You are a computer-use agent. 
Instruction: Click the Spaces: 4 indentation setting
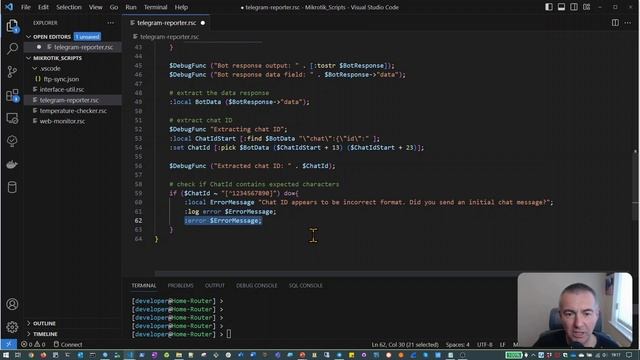coord(457,344)
